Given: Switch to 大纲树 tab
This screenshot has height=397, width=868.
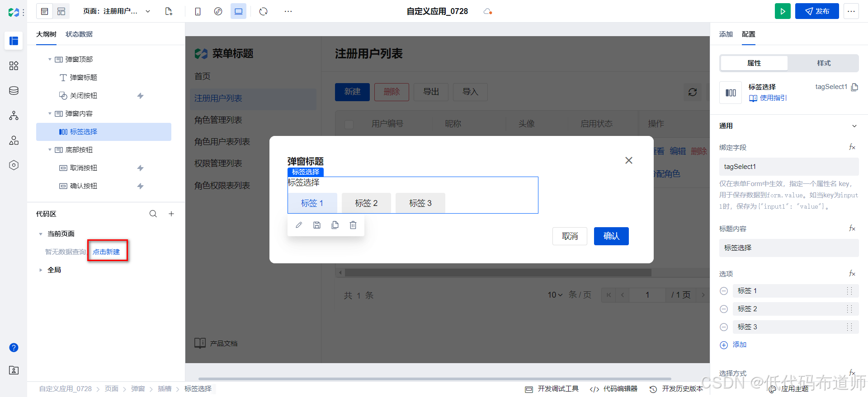Looking at the screenshot, I should pos(46,34).
